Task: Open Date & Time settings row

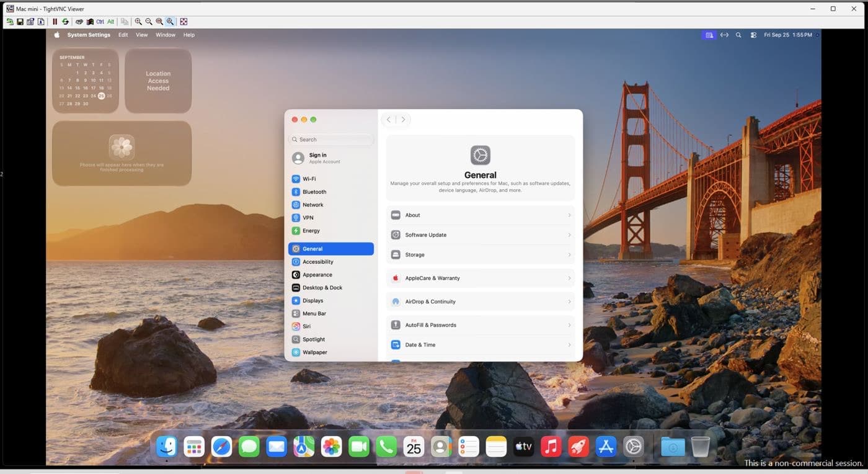Action: (480, 345)
